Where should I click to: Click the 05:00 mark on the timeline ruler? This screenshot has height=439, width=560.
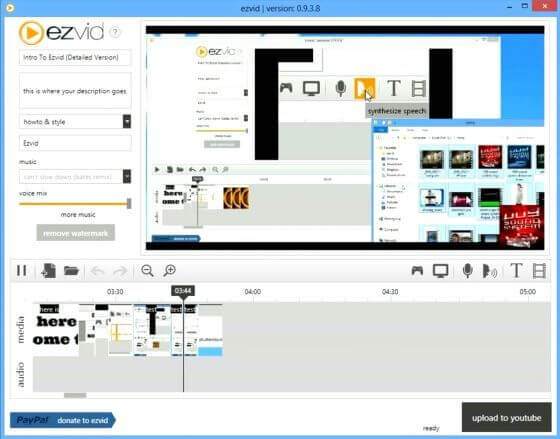coord(528,292)
